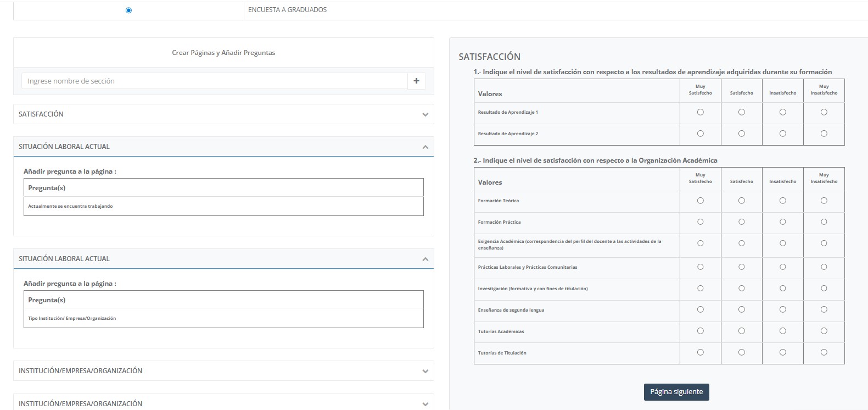The width and height of the screenshot is (868, 410).
Task: Click the 'Enseñanza de segunda lengua' row label
Action: (x=511, y=310)
